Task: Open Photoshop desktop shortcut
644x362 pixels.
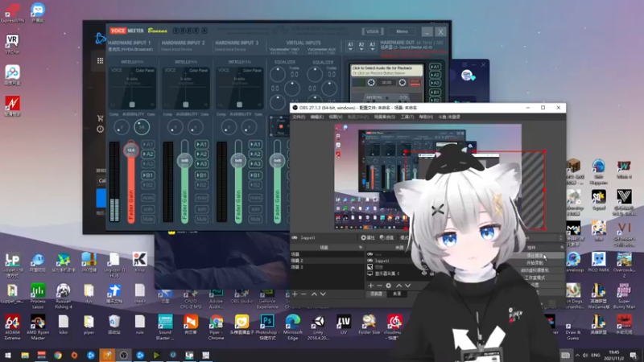Action: coord(267,327)
